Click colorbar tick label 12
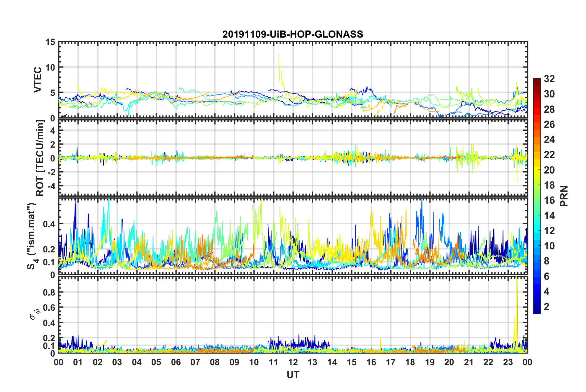The height and width of the screenshot is (392, 586). (x=549, y=231)
